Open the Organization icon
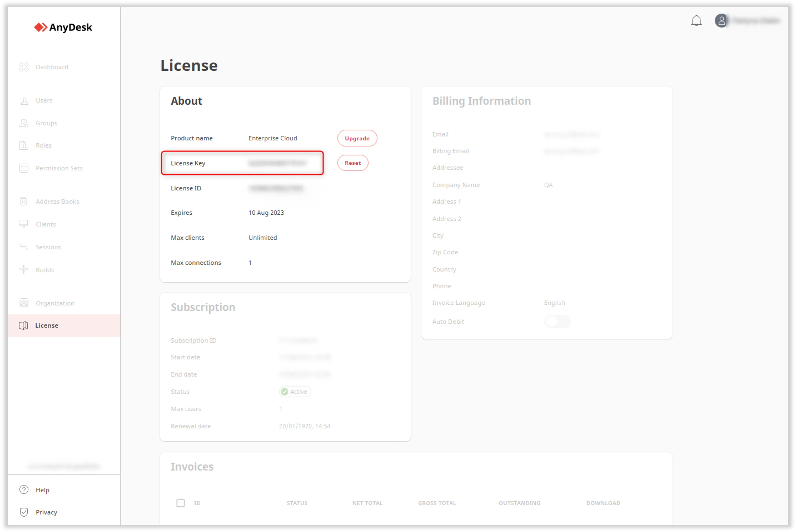Viewport: 796px width, 532px height. (x=24, y=303)
